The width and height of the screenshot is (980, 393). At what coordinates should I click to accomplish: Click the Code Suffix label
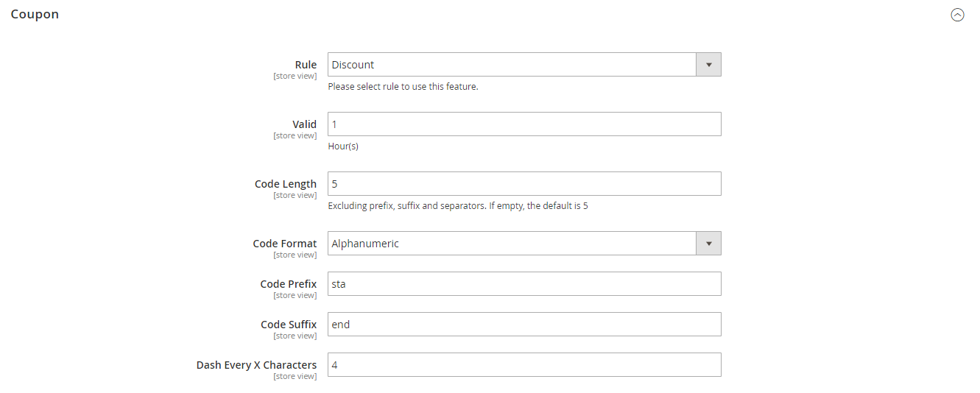click(289, 325)
